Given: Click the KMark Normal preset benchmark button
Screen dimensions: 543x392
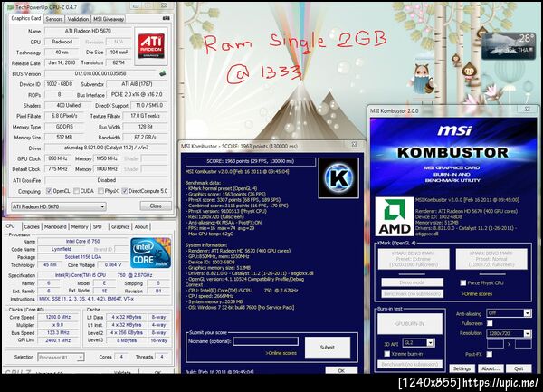Looking at the screenshot, I should [x=491, y=259].
